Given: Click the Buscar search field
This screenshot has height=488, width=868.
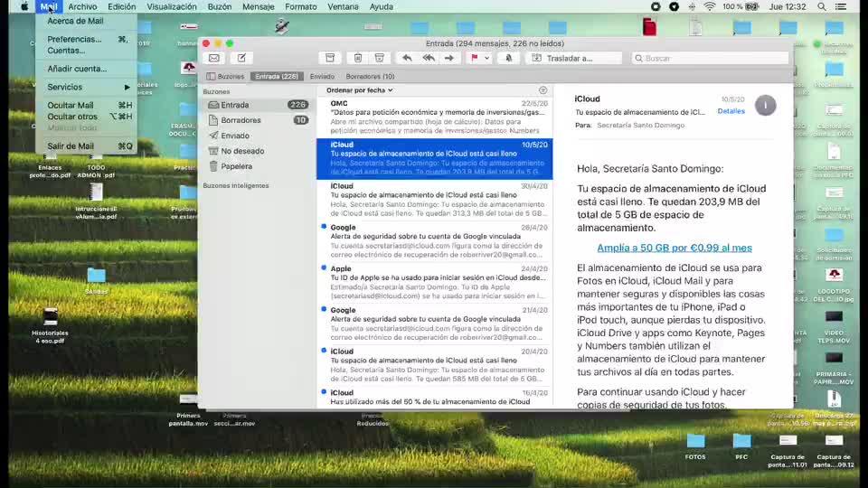Looking at the screenshot, I should tap(711, 58).
